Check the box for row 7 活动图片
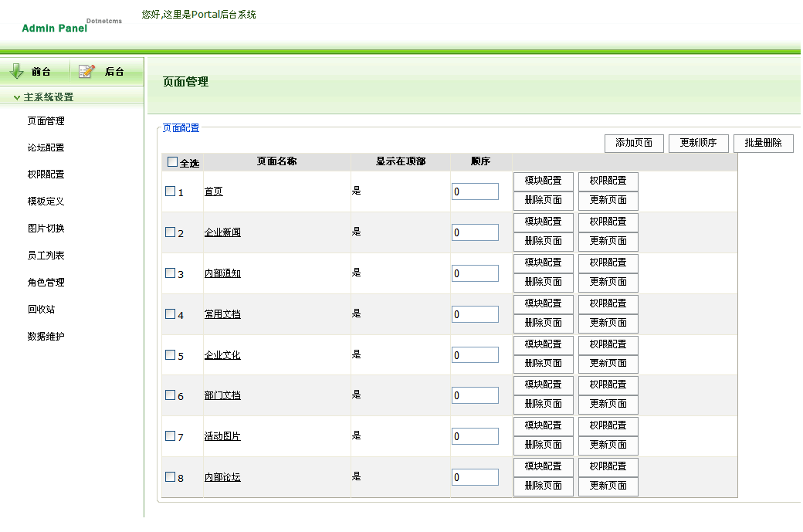The width and height of the screenshot is (803, 532). tap(171, 435)
